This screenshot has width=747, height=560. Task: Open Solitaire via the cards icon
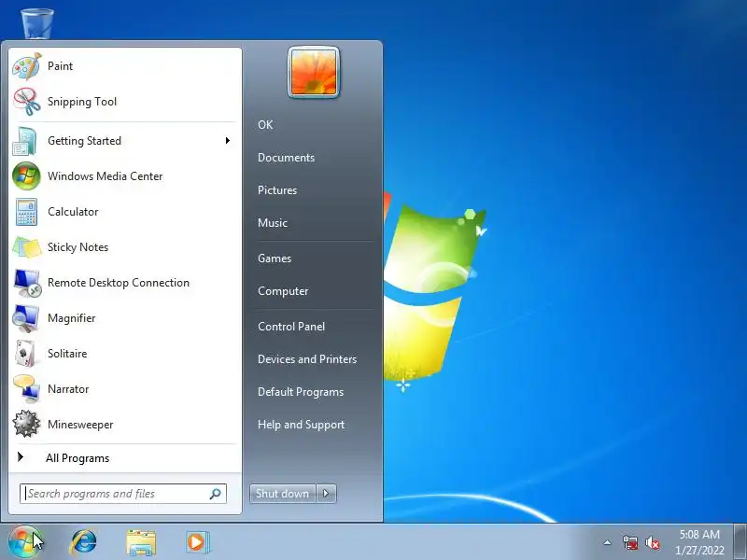[x=25, y=354]
